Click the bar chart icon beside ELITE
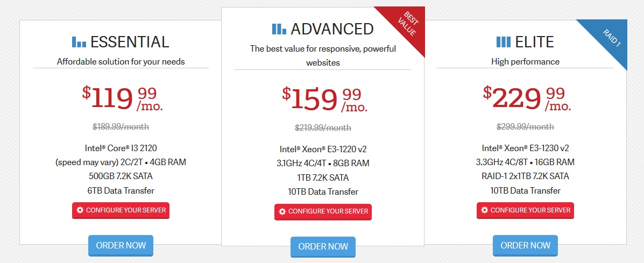The width and height of the screenshot is (644, 263). click(503, 41)
